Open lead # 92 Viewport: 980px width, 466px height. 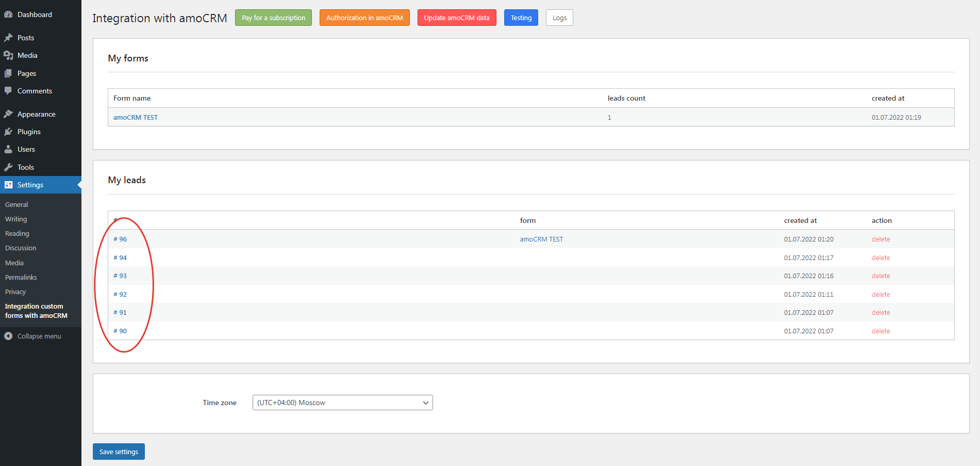(x=120, y=294)
